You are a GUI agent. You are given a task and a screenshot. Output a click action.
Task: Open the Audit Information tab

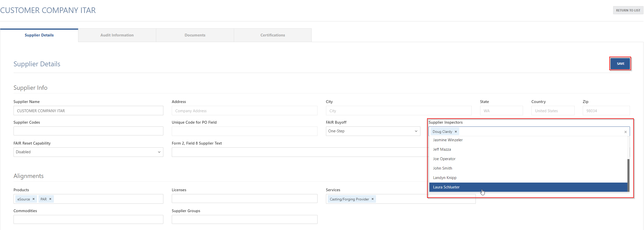117,35
